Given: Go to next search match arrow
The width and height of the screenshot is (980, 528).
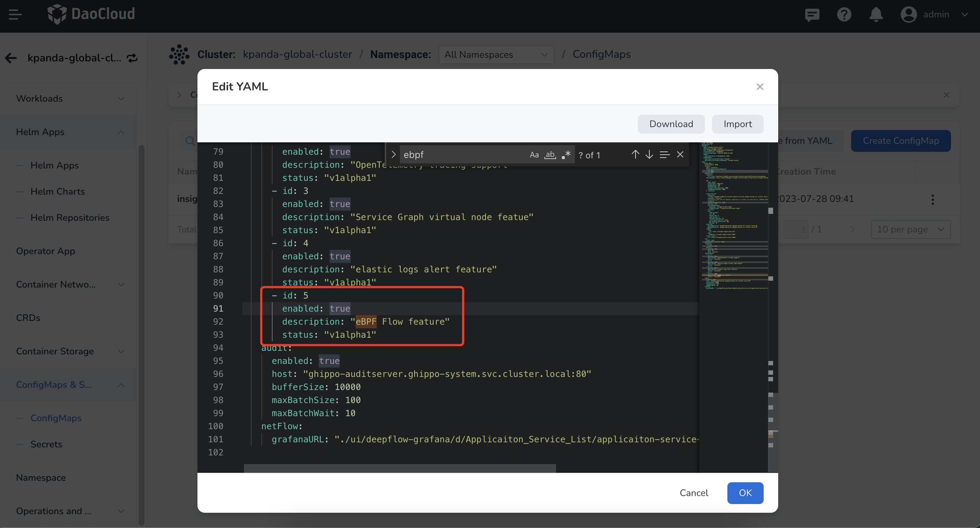Looking at the screenshot, I should pyautogui.click(x=649, y=155).
